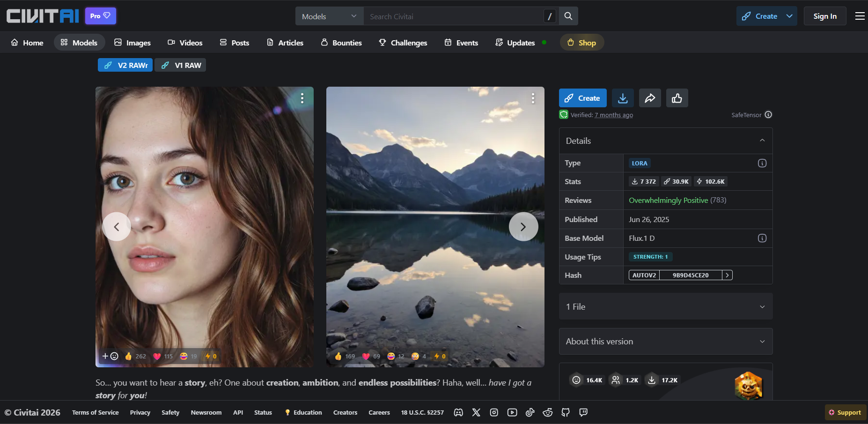Open YouTube icon in footer
Image resolution: width=868 pixels, height=424 pixels.
click(x=512, y=412)
